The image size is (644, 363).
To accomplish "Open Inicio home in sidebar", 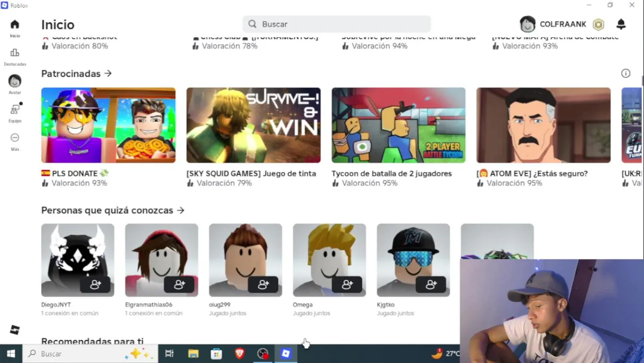I will 15,28.
